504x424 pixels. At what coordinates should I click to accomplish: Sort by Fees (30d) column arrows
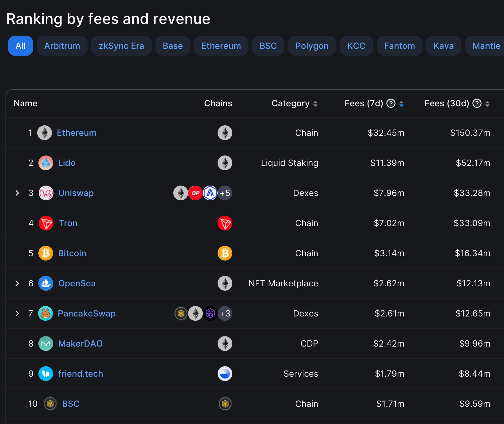click(487, 104)
